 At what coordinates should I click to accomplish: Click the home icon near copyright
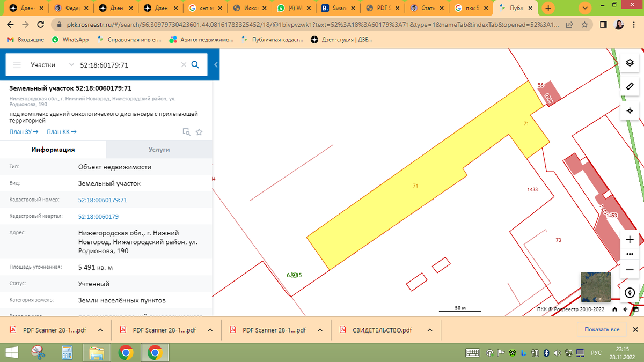pyautogui.click(x=614, y=309)
